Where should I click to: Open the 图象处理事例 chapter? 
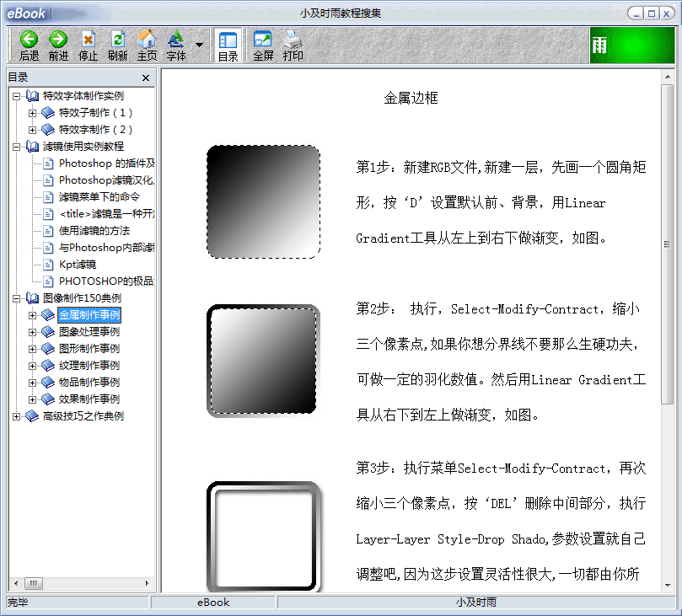click(89, 331)
